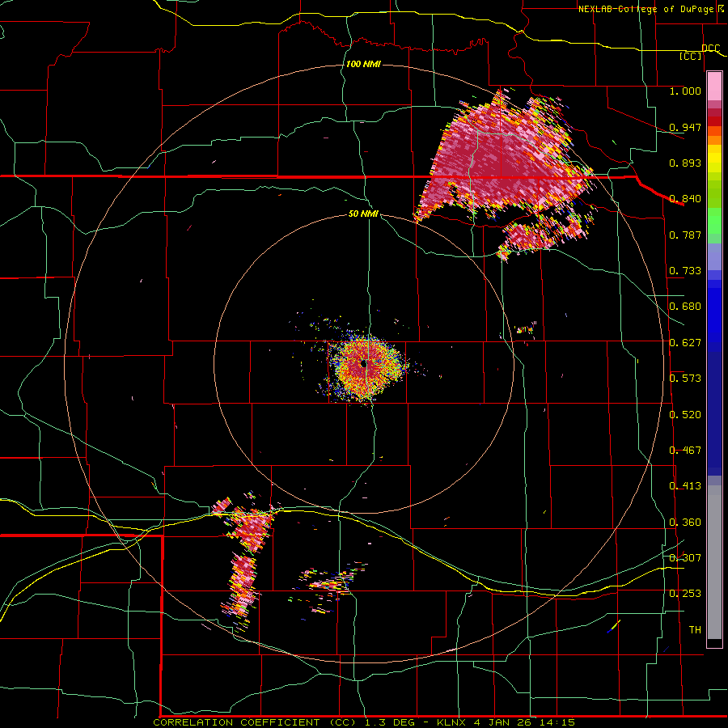Click the 1.000 value on the color scale
This screenshot has height=728, width=728.
point(685,91)
